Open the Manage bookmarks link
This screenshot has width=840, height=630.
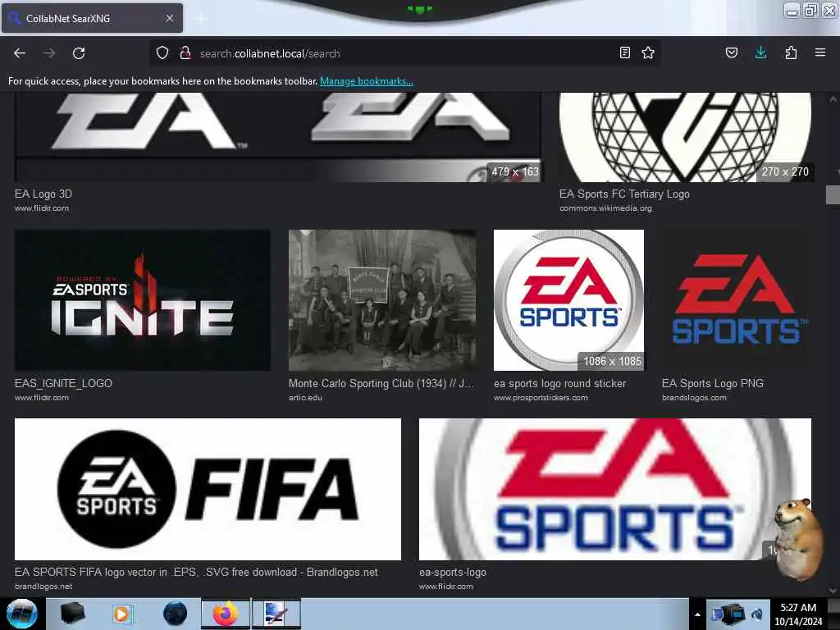click(367, 81)
